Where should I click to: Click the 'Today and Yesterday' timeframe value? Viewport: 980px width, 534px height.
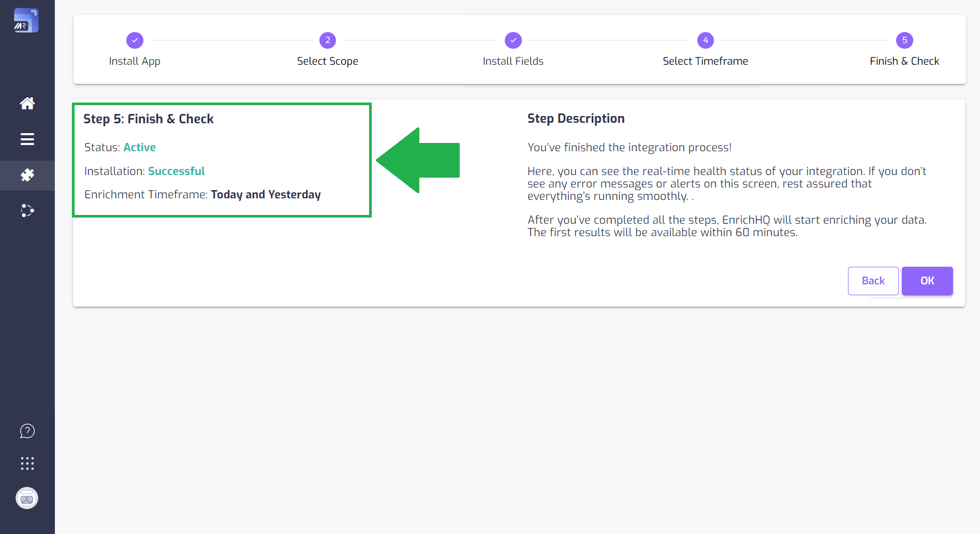(x=266, y=195)
